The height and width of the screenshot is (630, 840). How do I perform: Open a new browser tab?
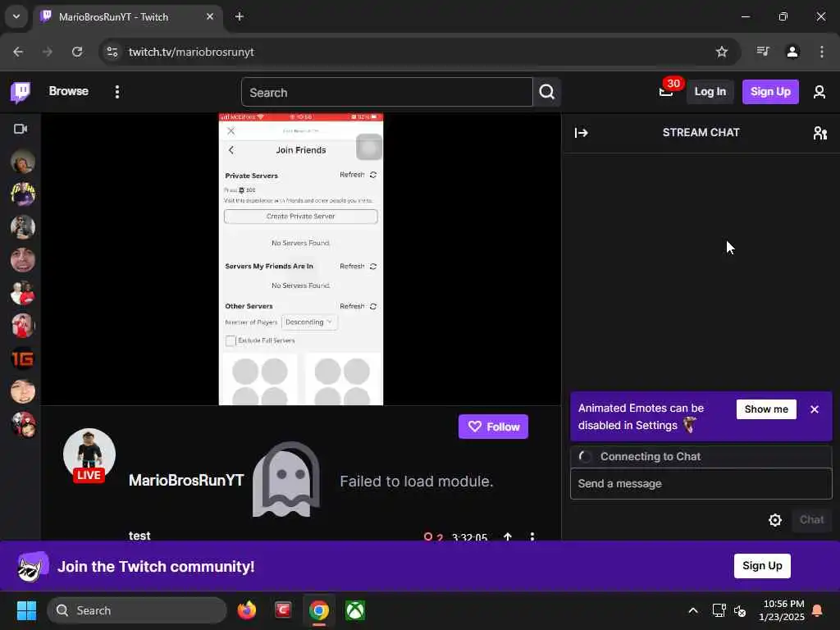point(240,16)
